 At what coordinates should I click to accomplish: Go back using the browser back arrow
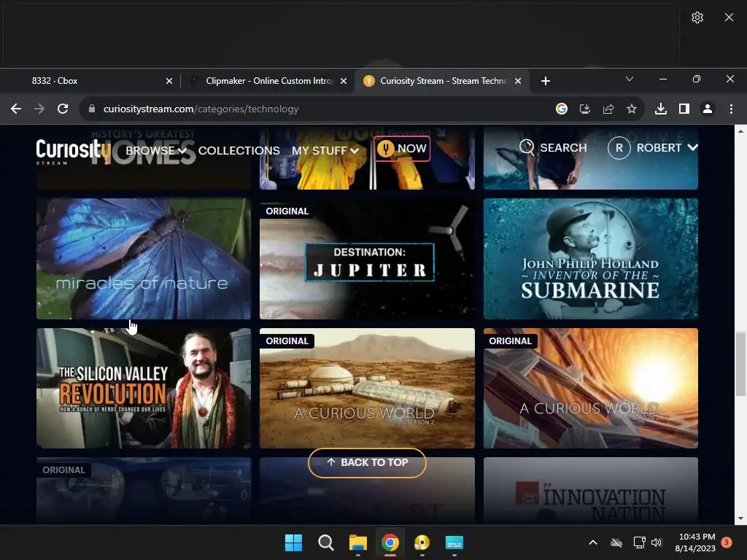coord(16,109)
